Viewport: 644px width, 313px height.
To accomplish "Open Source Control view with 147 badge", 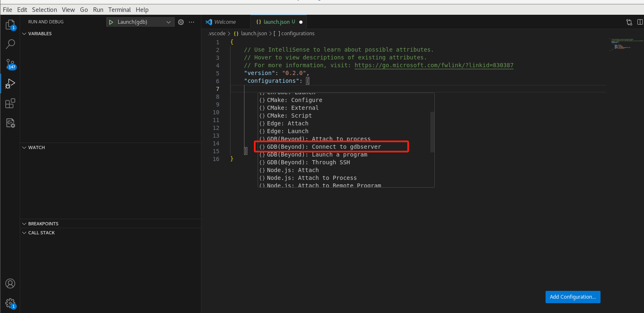I will point(10,64).
